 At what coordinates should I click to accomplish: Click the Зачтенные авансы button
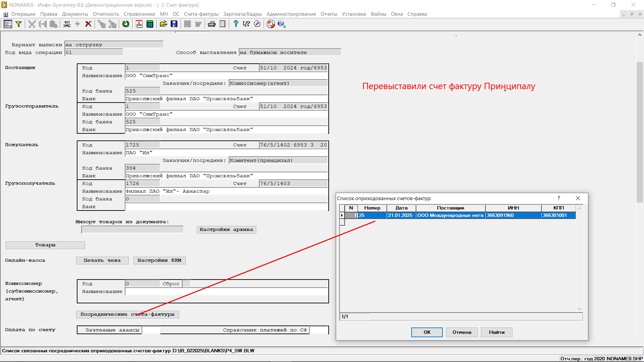(112, 330)
